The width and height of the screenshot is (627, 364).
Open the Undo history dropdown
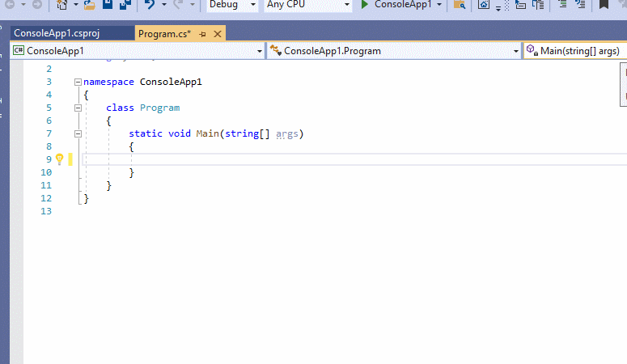(x=164, y=5)
